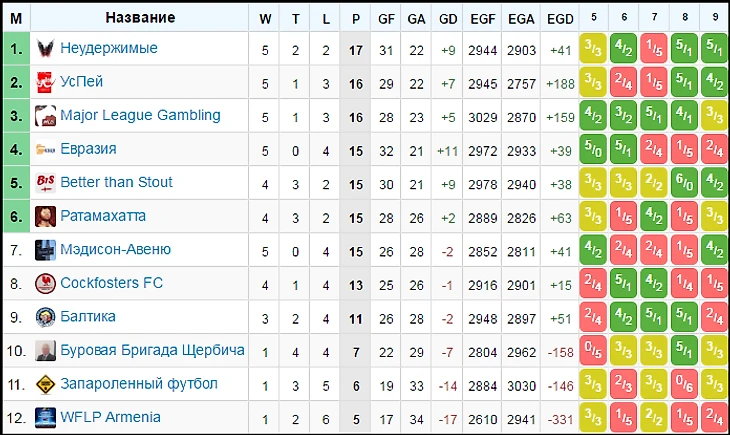Sort table by the GD column header
This screenshot has width=730, height=435.
click(451, 17)
